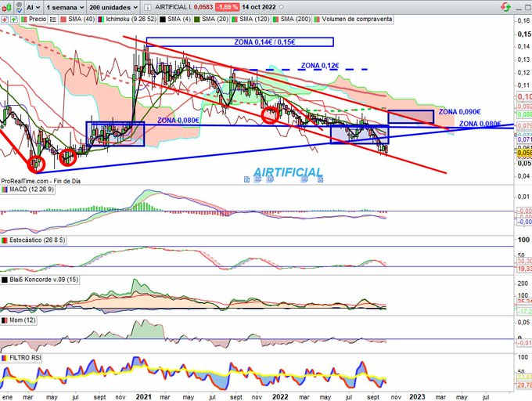The height and width of the screenshot is (401, 532).
Task: Click the yellow current price tag on axis
Action: click(x=524, y=154)
